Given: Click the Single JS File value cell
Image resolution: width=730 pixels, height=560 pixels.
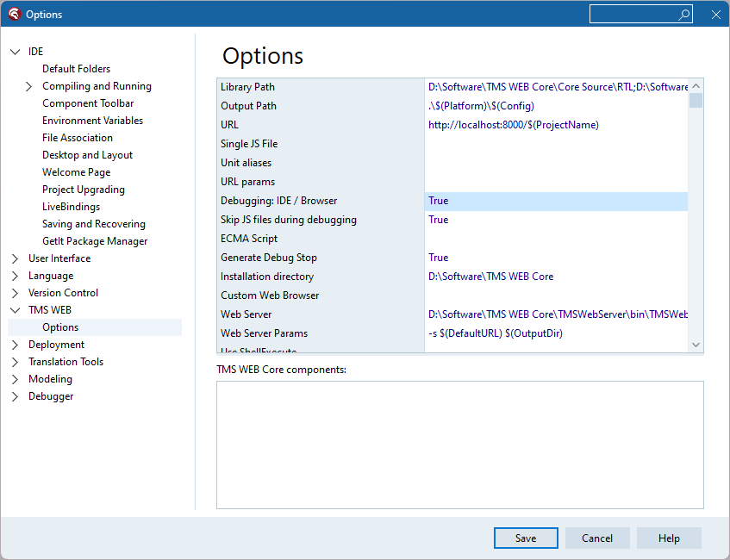Looking at the screenshot, I should (x=556, y=144).
